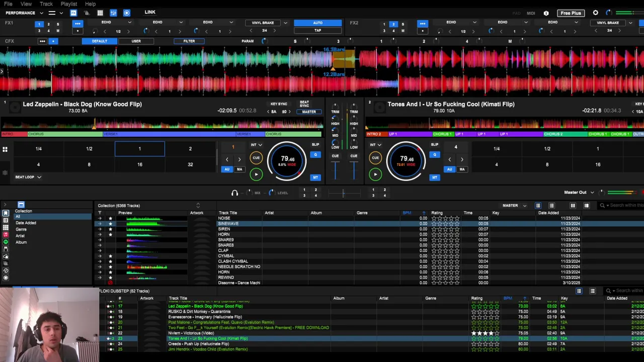644x362 pixels.
Task: Open the recording panel circle icon
Action: tap(127, 13)
